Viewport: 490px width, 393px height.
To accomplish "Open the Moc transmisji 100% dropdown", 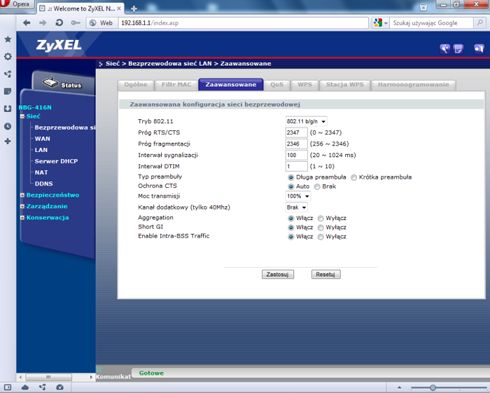I will [x=298, y=196].
